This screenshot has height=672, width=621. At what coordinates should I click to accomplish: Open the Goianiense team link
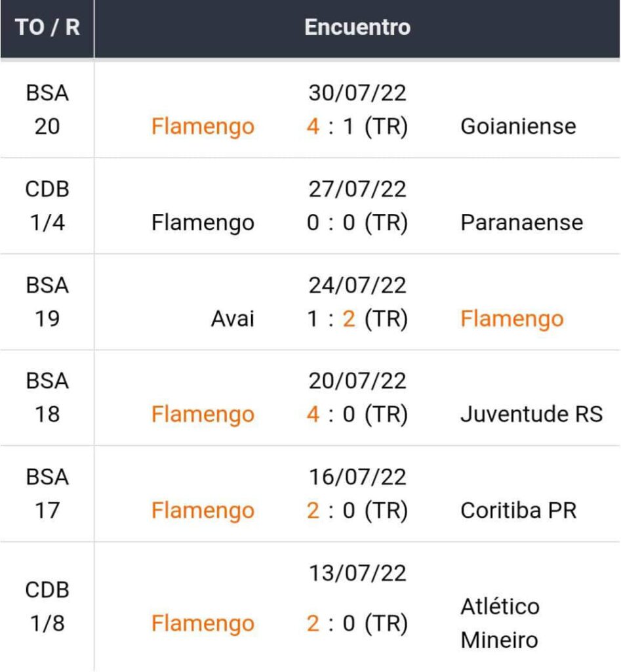pyautogui.click(x=518, y=126)
